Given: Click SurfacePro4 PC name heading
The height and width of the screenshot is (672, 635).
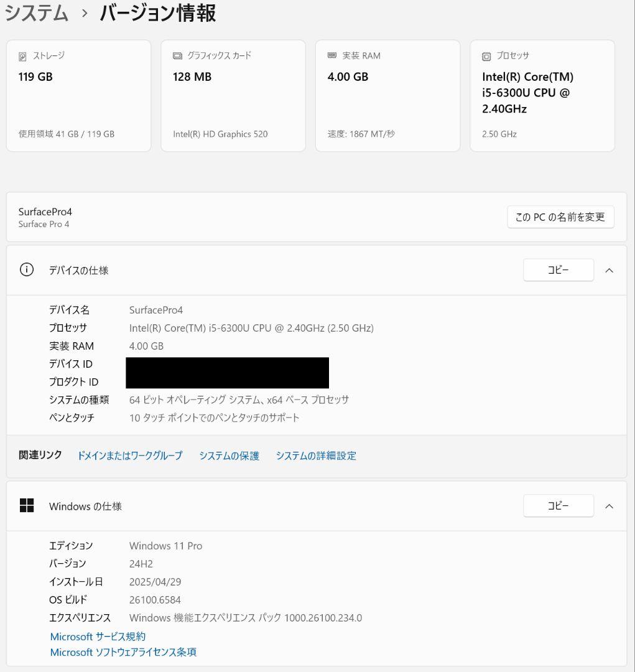Looking at the screenshot, I should [x=45, y=212].
